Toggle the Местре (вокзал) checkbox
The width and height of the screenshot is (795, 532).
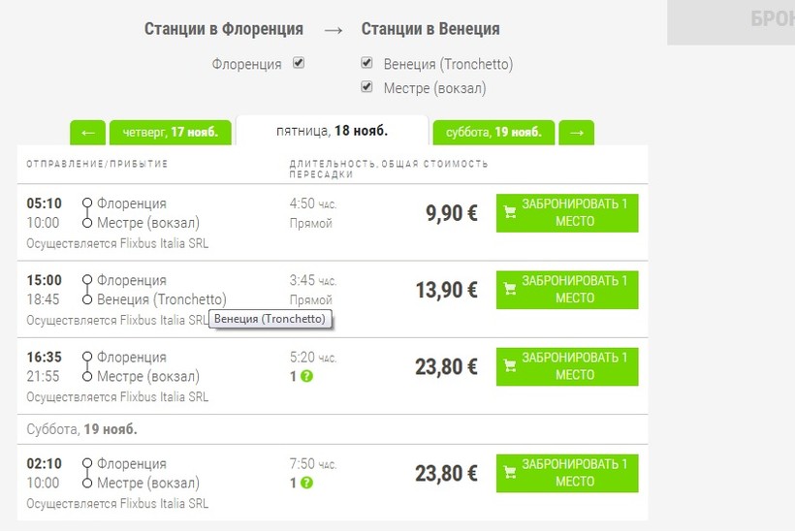366,86
